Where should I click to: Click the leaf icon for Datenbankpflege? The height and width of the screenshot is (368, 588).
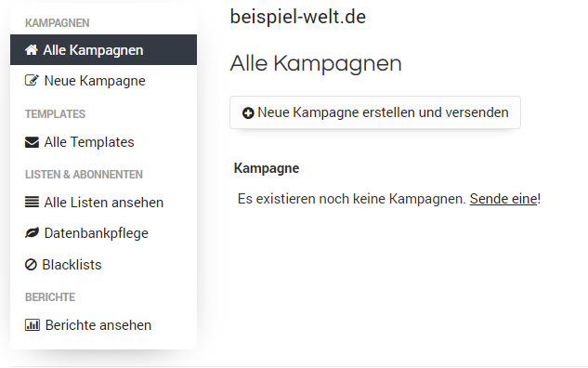tap(32, 233)
